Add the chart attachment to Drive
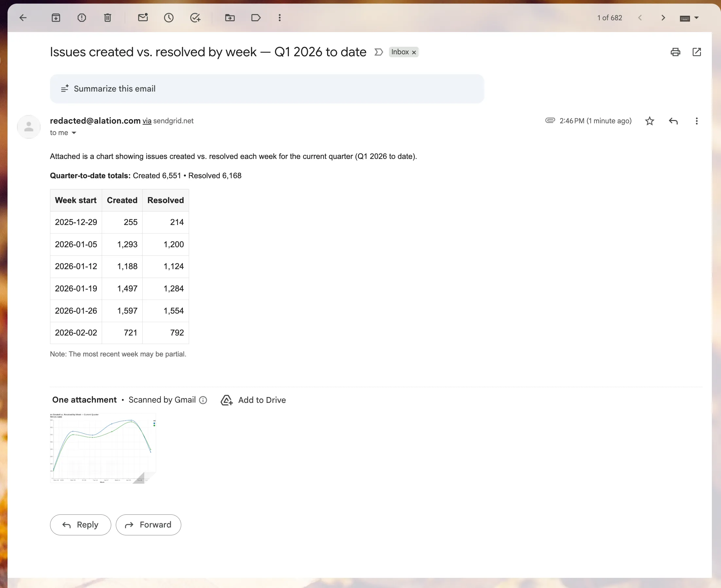This screenshot has height=588, width=721. pyautogui.click(x=253, y=400)
